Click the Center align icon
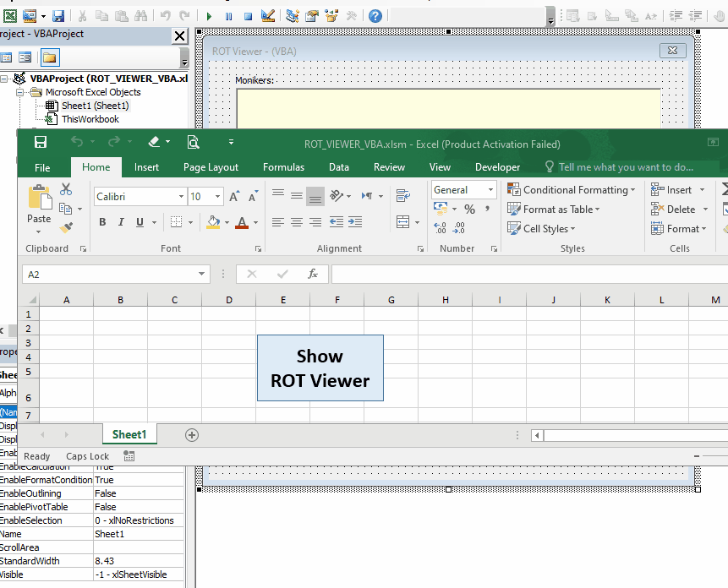 click(x=296, y=222)
